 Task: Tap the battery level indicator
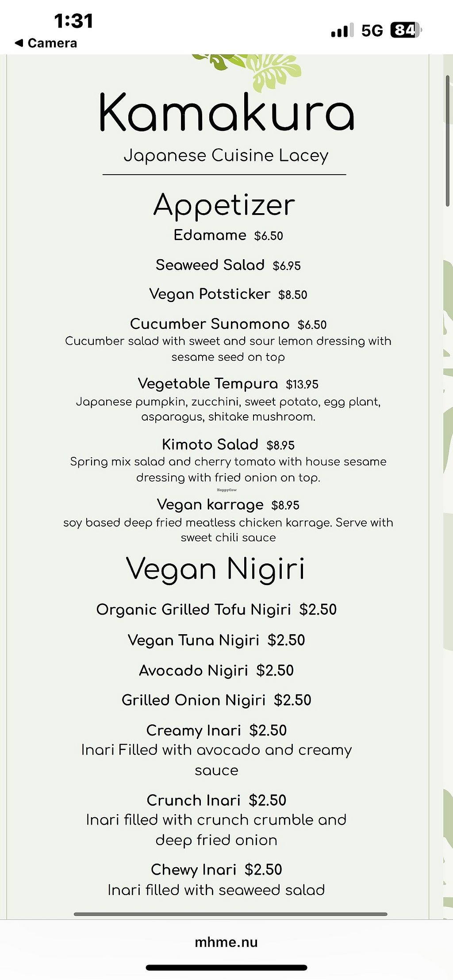[x=405, y=30]
